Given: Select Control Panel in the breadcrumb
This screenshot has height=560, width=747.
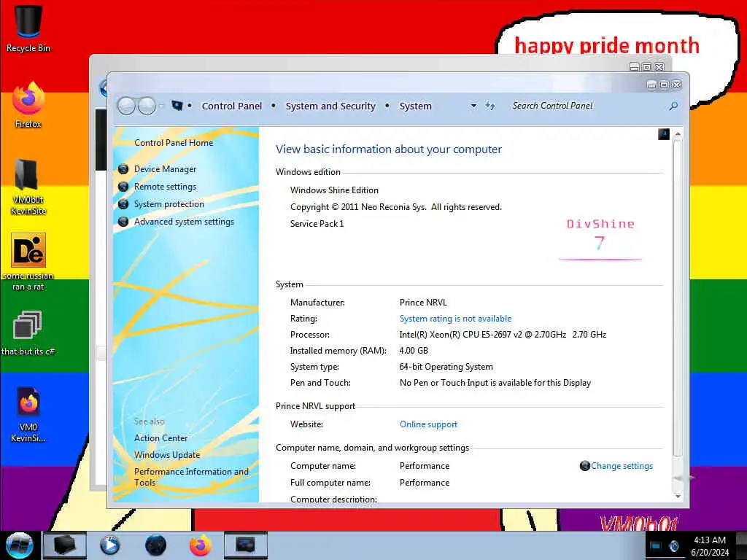Looking at the screenshot, I should point(231,106).
